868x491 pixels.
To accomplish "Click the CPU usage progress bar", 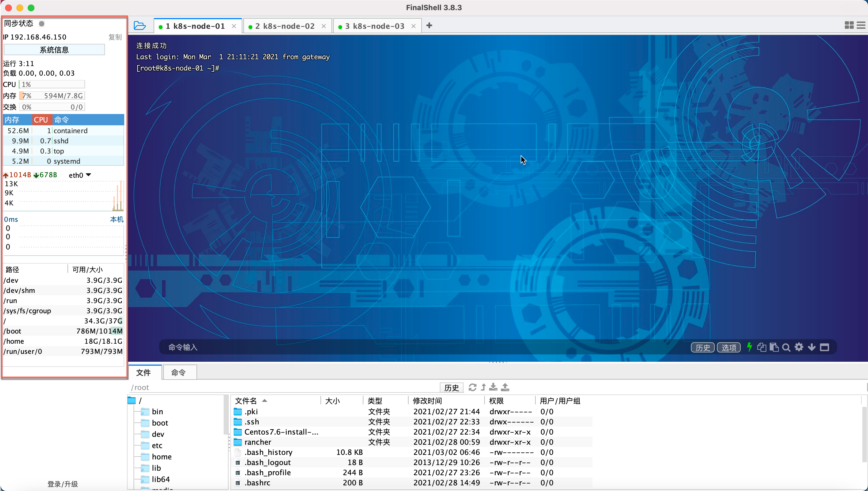I will tap(51, 84).
